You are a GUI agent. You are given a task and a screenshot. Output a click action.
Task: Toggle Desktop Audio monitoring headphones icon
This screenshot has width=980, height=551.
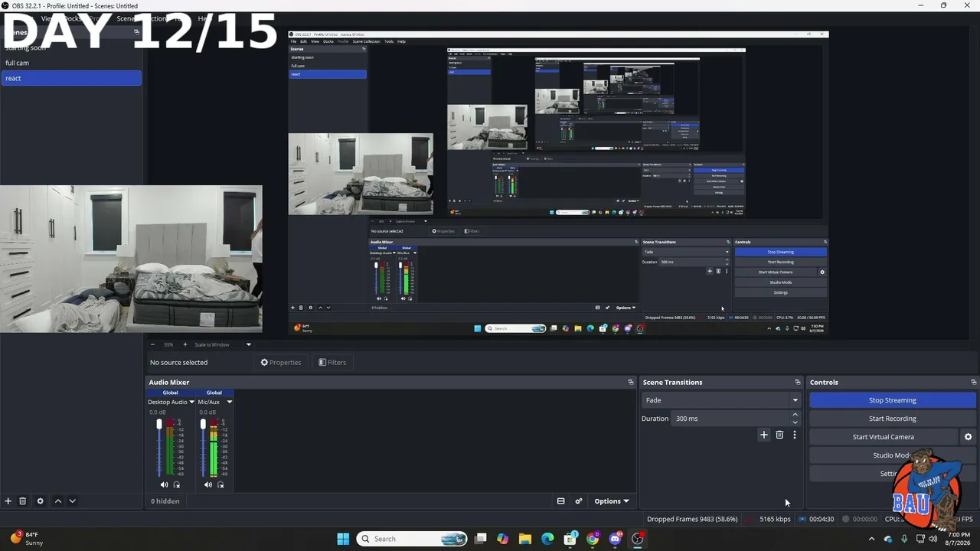coord(177,484)
